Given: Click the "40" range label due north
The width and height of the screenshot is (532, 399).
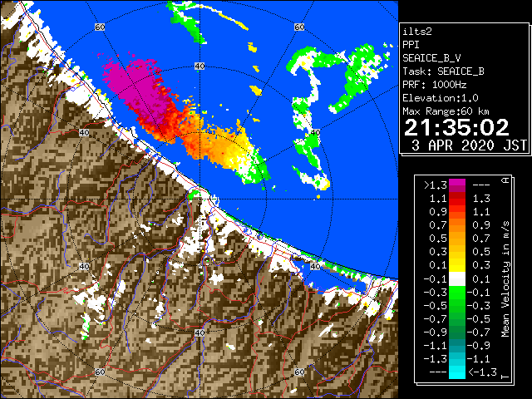Looking at the screenshot, I should click(x=199, y=66).
